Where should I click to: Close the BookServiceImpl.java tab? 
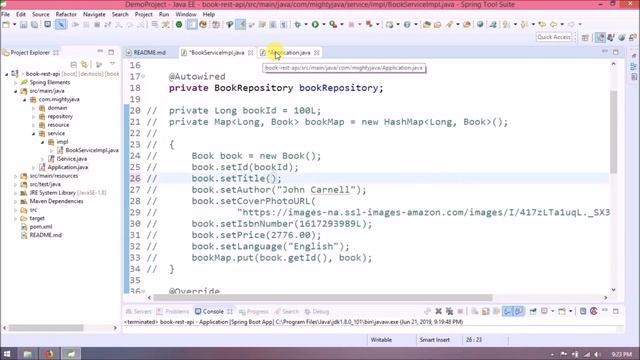tap(251, 53)
